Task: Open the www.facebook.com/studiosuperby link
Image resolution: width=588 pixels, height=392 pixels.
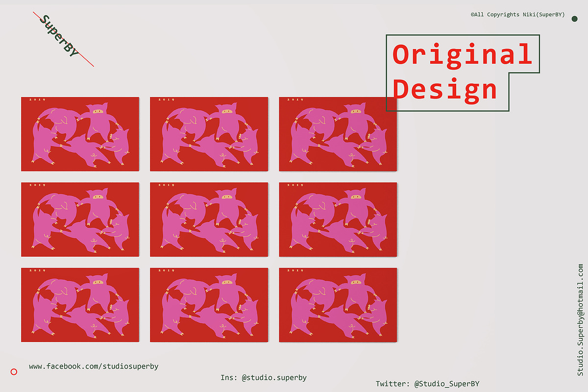Action: coord(94,367)
